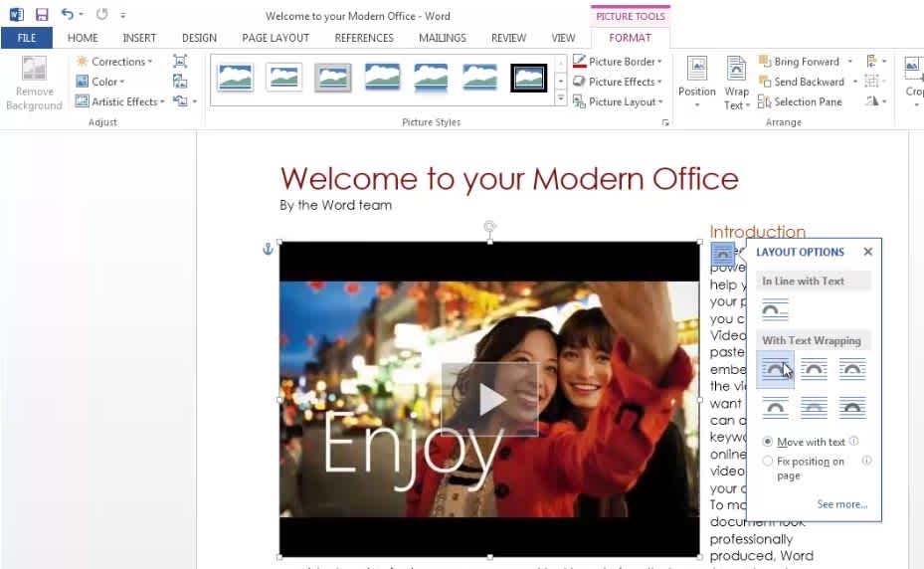Select In Front of Text wrapping icon
924x569 pixels.
click(852, 408)
